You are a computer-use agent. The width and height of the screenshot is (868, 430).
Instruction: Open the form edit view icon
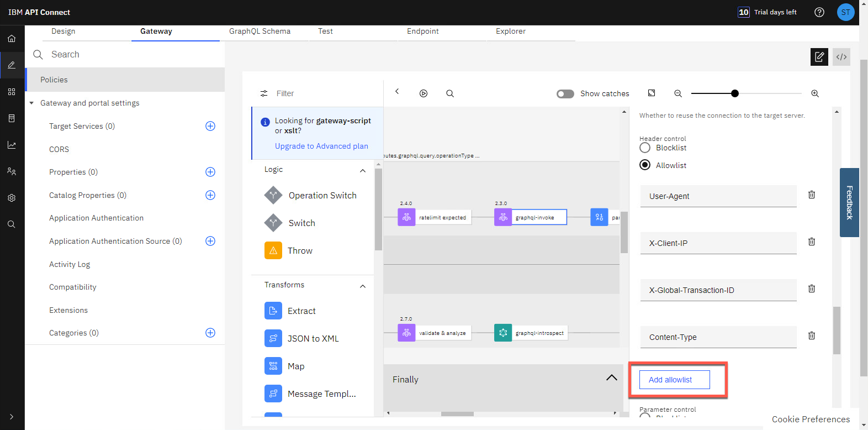[x=819, y=57]
